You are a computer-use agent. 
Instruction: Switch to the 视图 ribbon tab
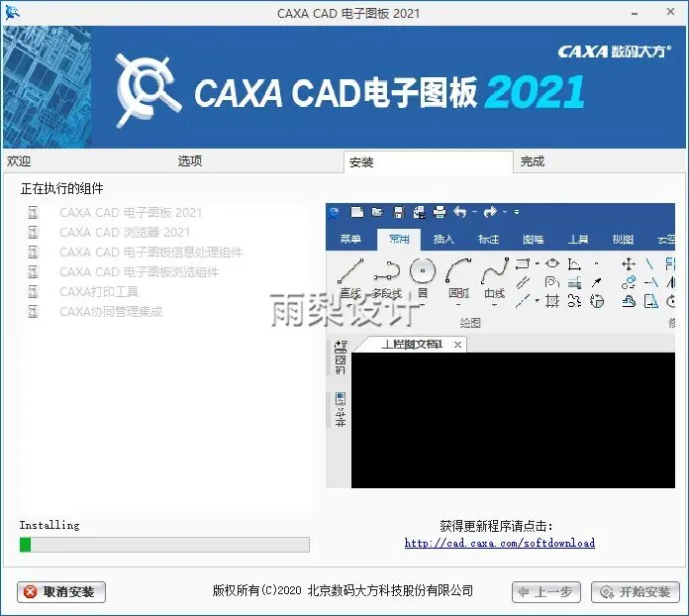tap(623, 240)
